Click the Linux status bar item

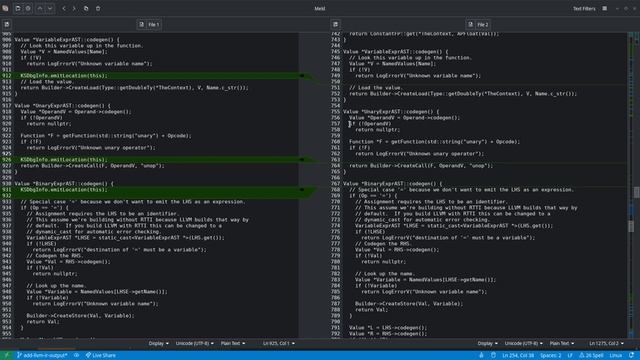pos(616,355)
